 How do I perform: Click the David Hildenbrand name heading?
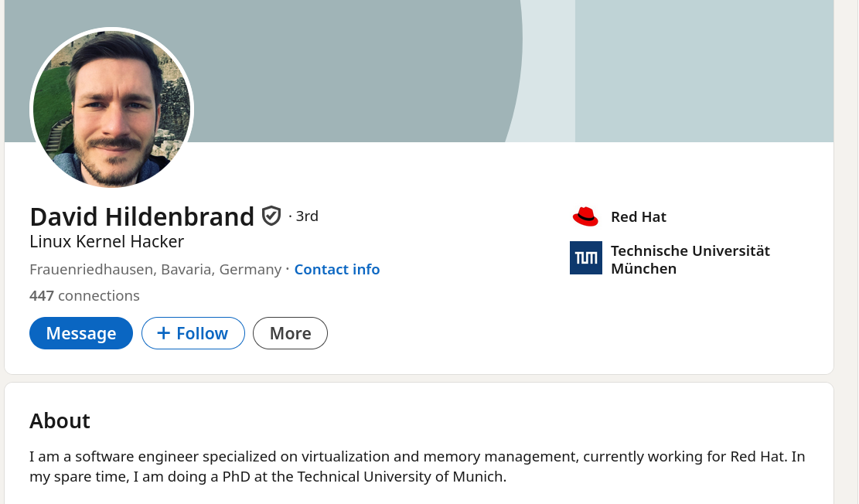pyautogui.click(x=141, y=216)
